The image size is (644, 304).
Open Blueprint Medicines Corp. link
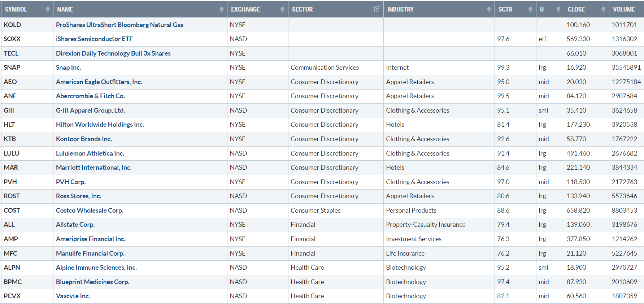(92, 282)
